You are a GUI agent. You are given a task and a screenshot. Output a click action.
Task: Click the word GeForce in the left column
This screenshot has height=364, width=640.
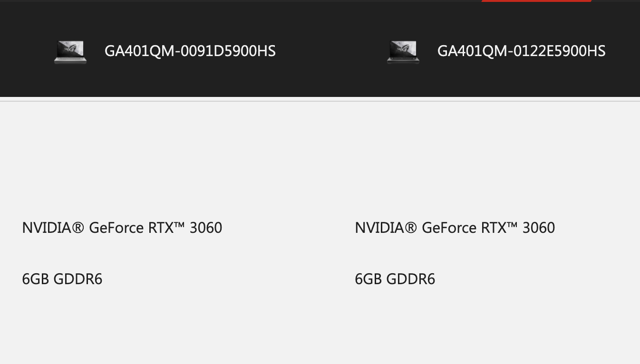point(116,228)
